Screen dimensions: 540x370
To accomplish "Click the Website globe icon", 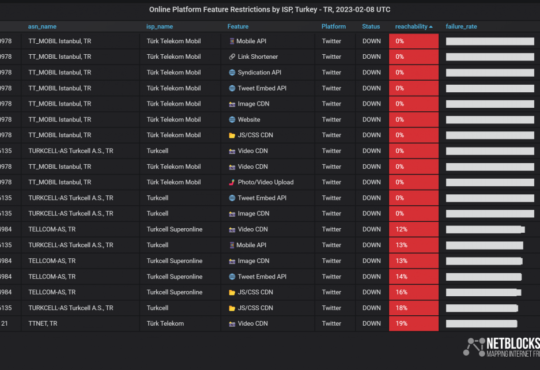I will click(232, 120).
